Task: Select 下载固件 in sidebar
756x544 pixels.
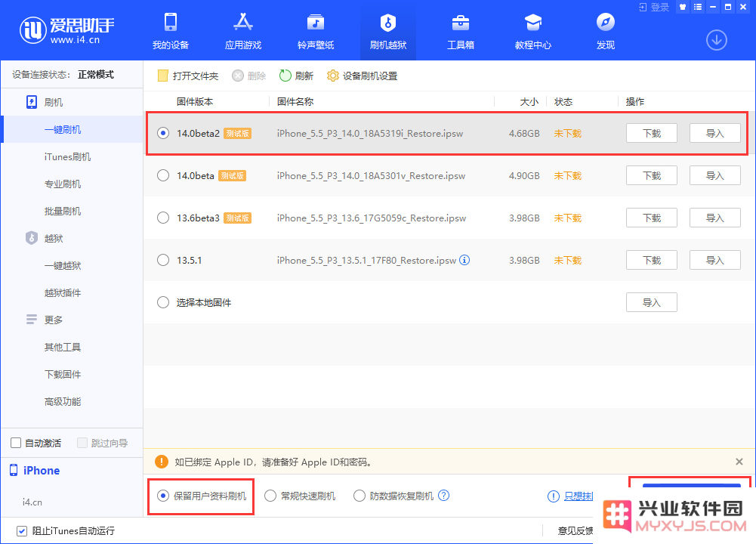Action: point(63,374)
